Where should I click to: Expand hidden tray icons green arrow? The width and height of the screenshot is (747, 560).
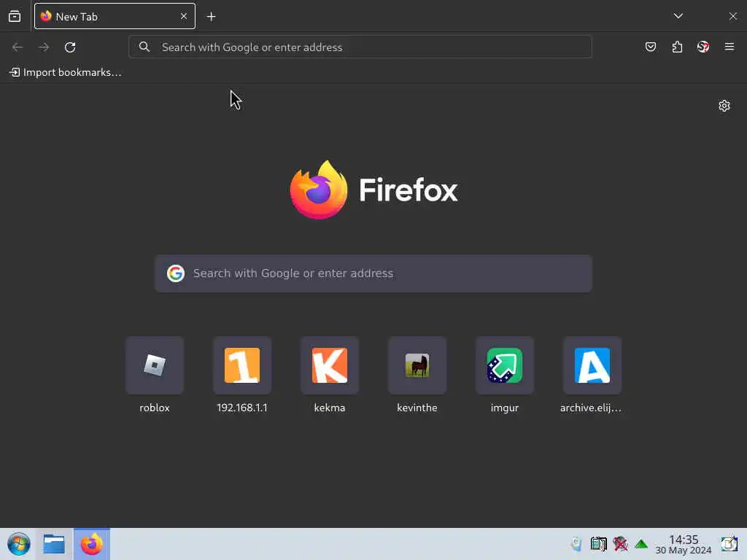tap(641, 544)
